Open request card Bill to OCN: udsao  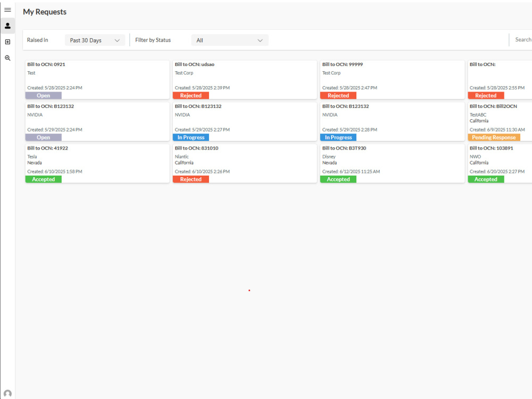click(x=245, y=80)
